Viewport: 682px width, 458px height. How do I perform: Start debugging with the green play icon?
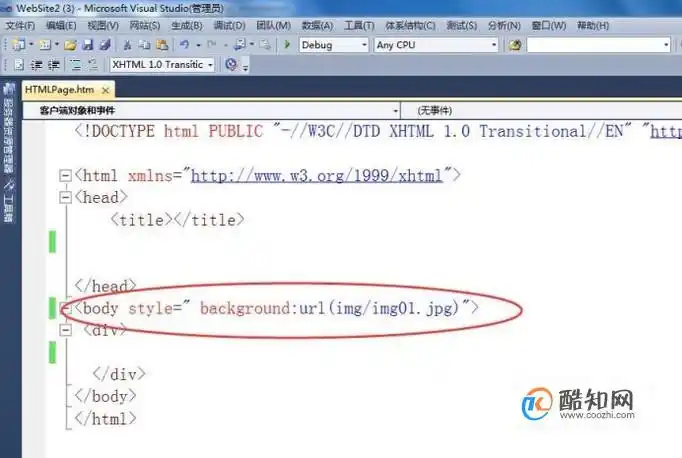pyautogui.click(x=288, y=45)
